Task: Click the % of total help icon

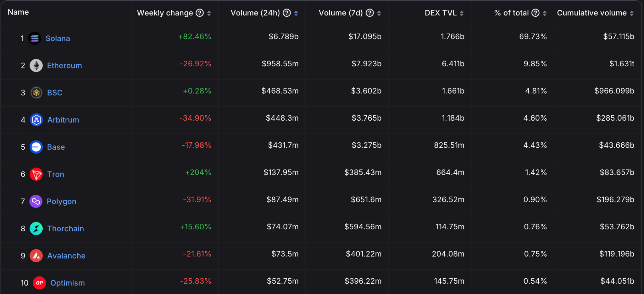Action: click(536, 13)
